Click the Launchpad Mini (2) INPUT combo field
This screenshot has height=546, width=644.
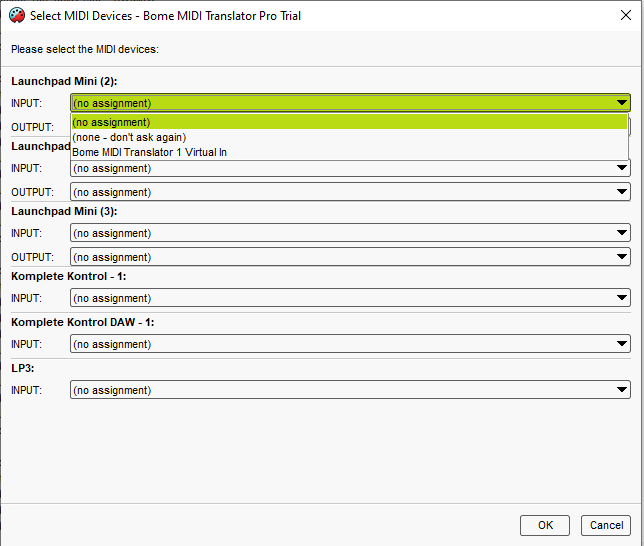pos(340,103)
